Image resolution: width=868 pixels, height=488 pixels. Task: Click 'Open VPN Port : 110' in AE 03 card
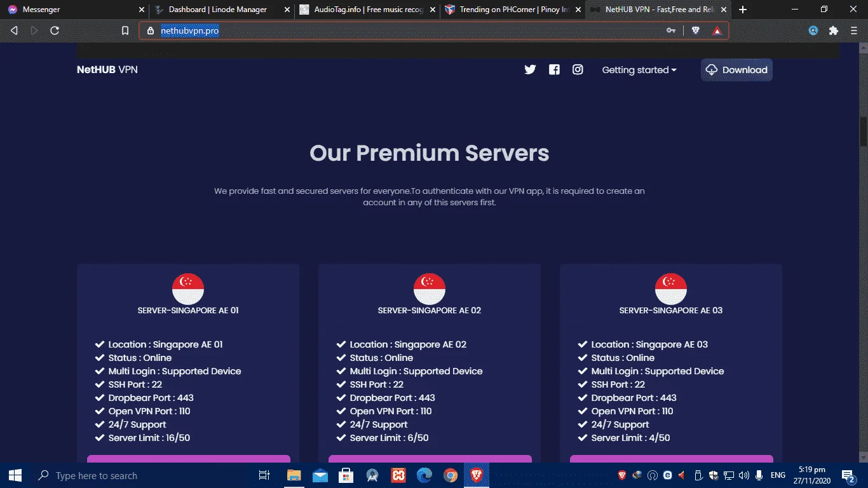(632, 411)
